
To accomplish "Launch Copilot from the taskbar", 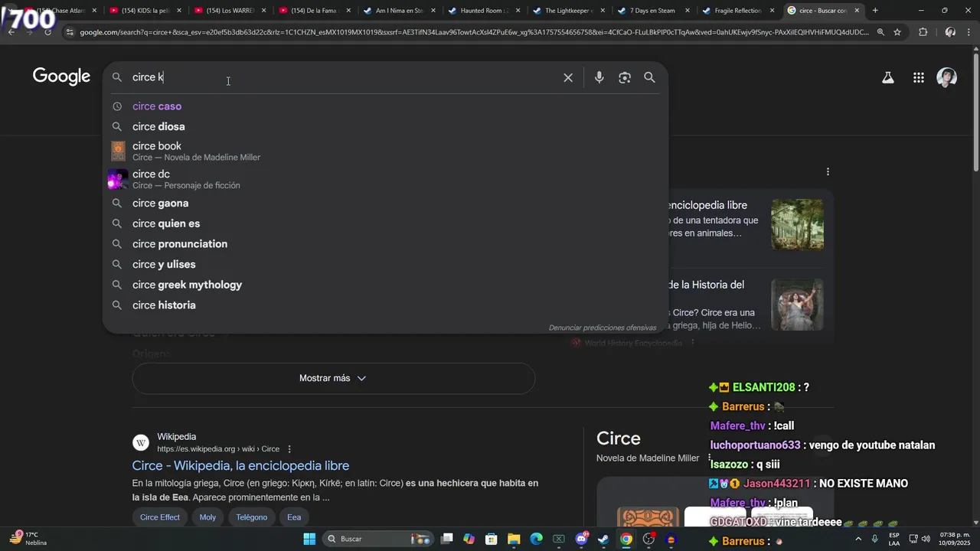I will point(469,539).
